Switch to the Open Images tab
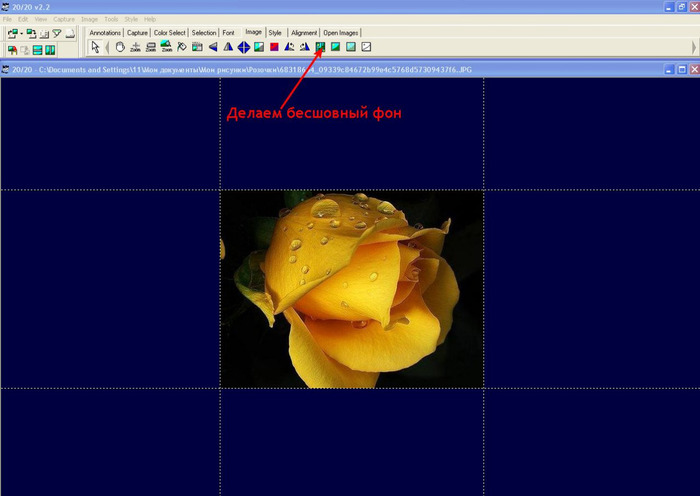The height and width of the screenshot is (496, 700). pyautogui.click(x=341, y=33)
